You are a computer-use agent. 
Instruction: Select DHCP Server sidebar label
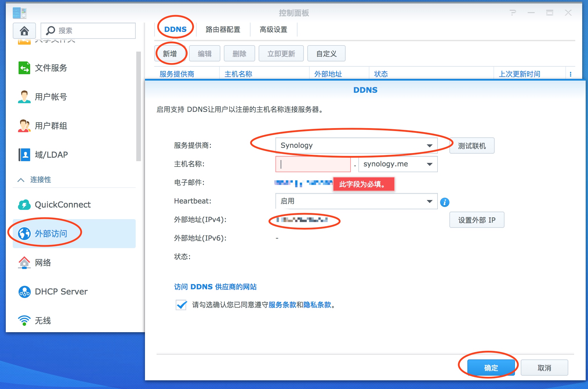(61, 292)
